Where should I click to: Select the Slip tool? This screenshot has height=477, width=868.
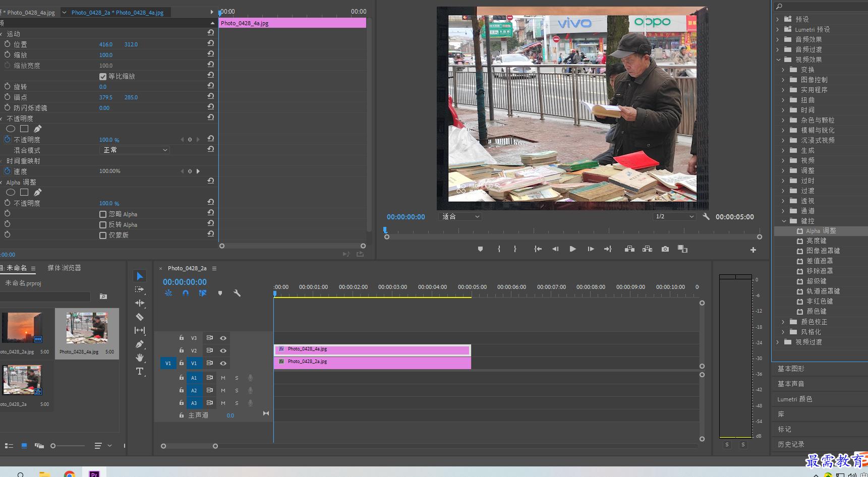point(140,330)
